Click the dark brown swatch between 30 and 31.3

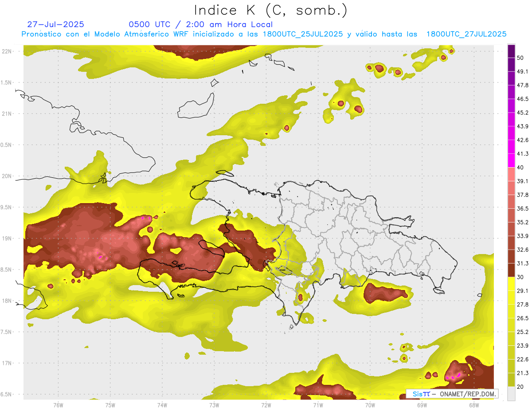[x=511, y=270]
